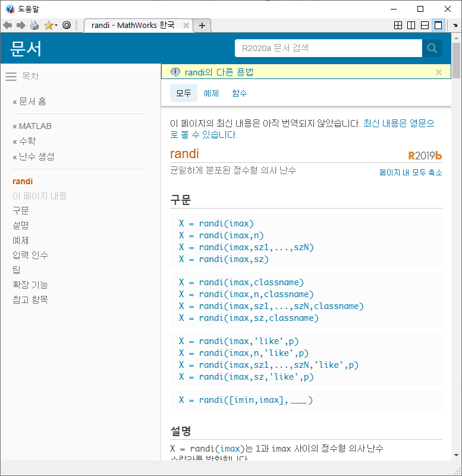Go forward with the right arrow icon

tap(21, 25)
